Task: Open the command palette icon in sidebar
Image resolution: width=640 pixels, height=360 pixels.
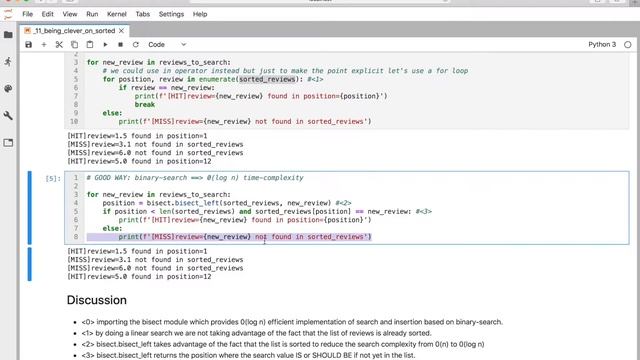Action: coord(8,89)
